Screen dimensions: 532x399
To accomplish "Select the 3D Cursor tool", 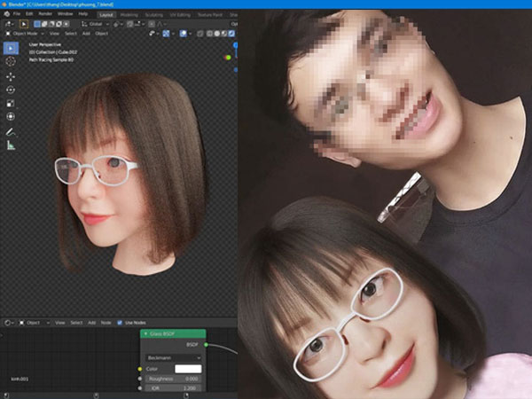I will (11, 61).
